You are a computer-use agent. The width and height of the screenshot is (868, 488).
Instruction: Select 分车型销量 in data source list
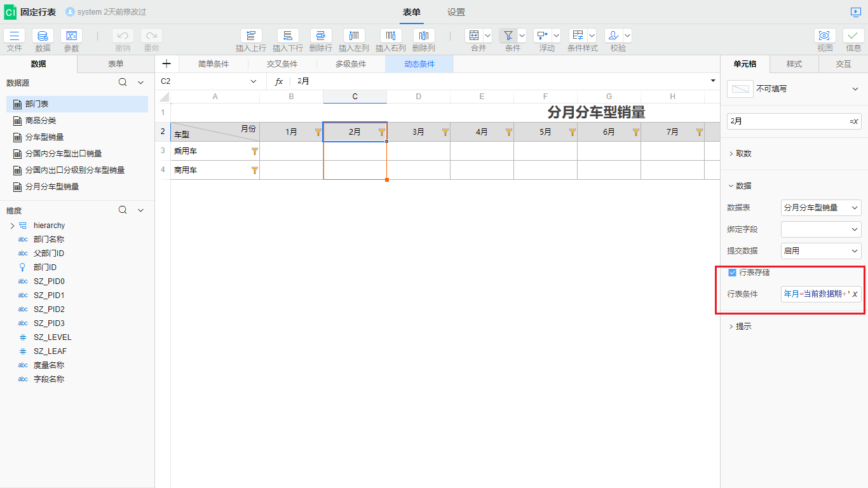coord(44,137)
